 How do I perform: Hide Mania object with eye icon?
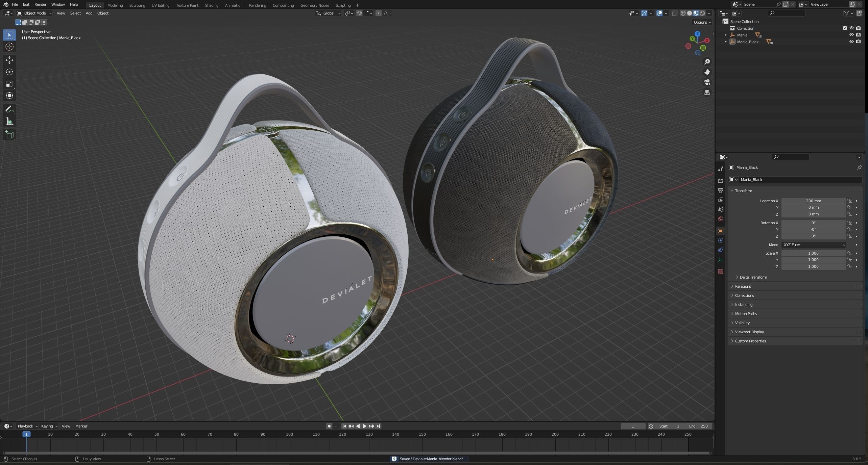tap(851, 35)
